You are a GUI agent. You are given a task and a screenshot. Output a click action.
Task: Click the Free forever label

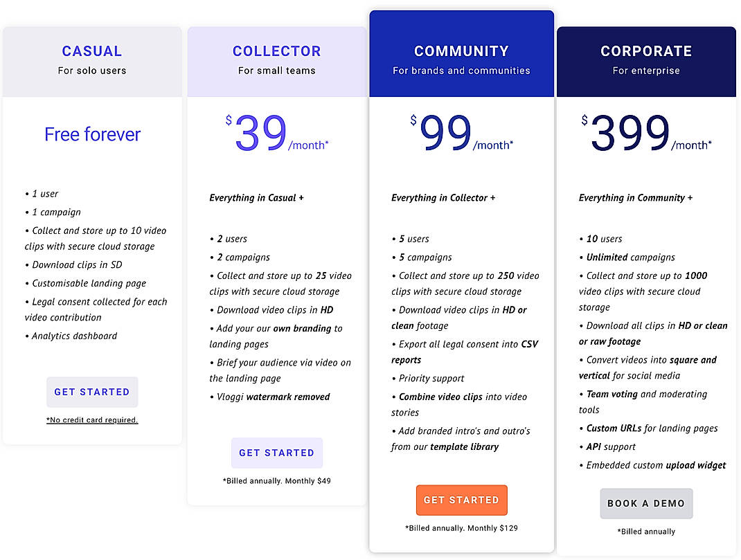[92, 134]
